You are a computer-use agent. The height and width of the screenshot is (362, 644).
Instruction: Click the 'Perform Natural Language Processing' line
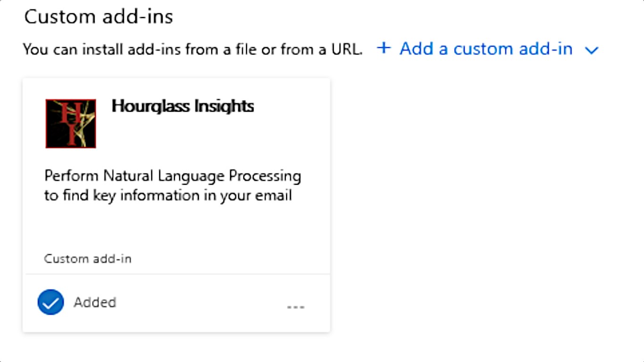pyautogui.click(x=173, y=176)
